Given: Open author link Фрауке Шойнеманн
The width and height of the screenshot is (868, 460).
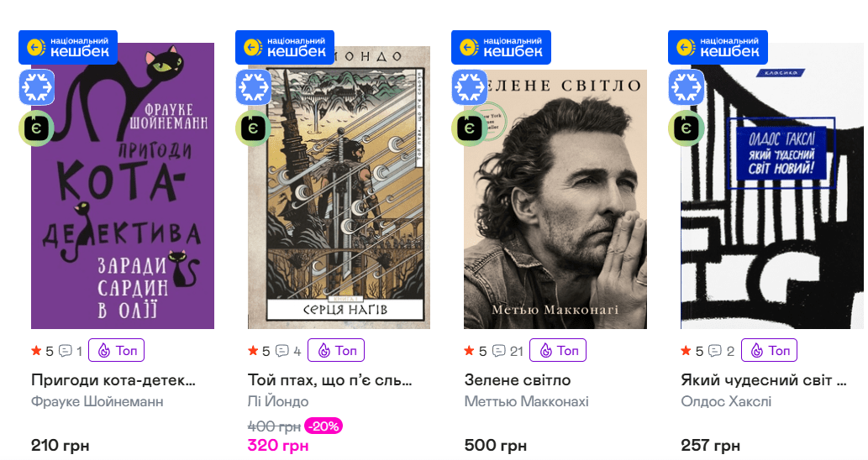Looking at the screenshot, I should pos(97,401).
